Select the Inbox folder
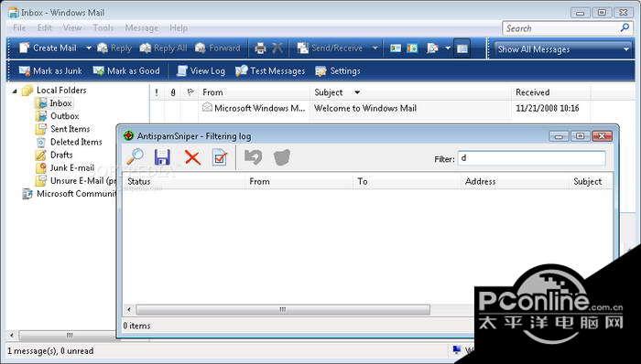 pos(60,103)
